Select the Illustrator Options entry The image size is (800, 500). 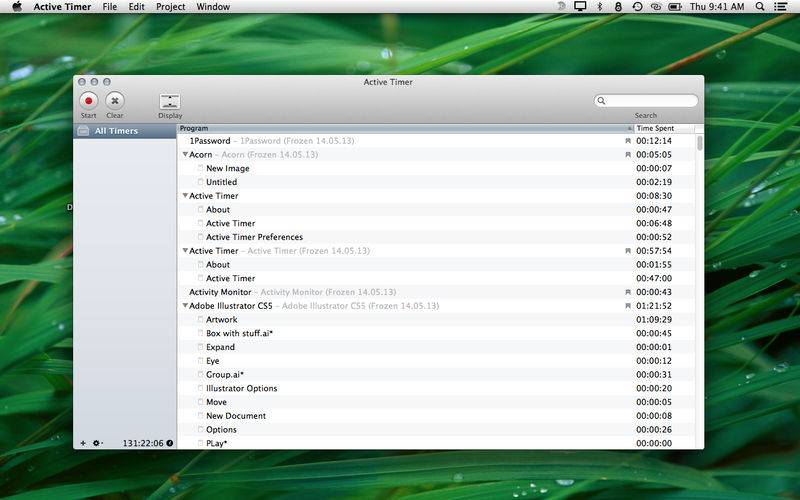click(436, 389)
